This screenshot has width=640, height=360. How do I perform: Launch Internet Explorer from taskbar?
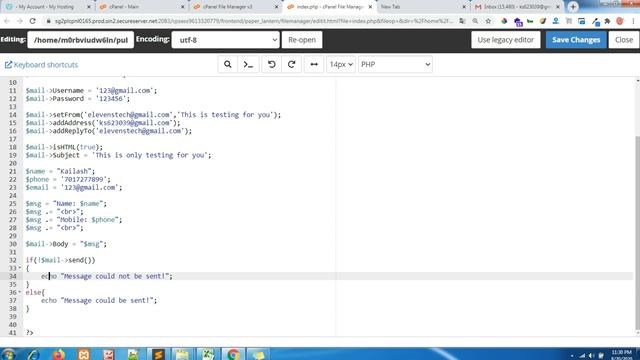[34, 354]
